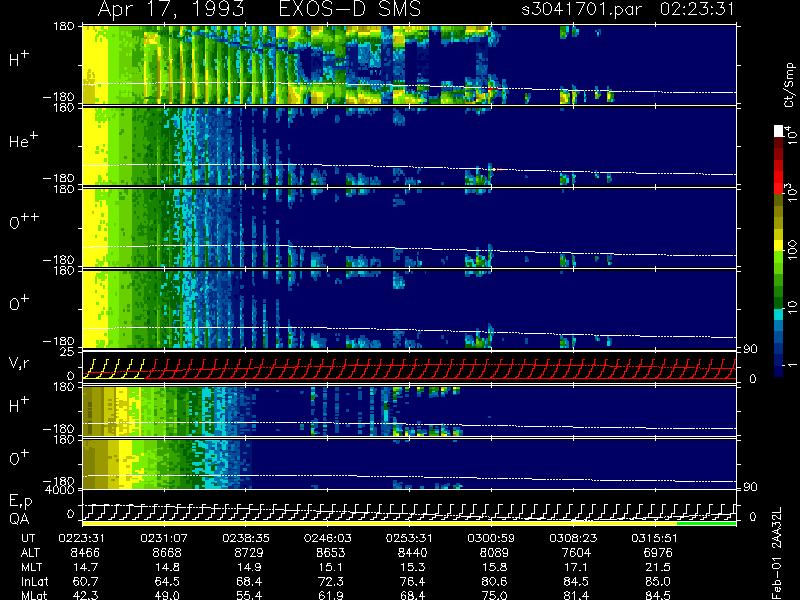Click UT value '0308:23'

click(x=573, y=538)
